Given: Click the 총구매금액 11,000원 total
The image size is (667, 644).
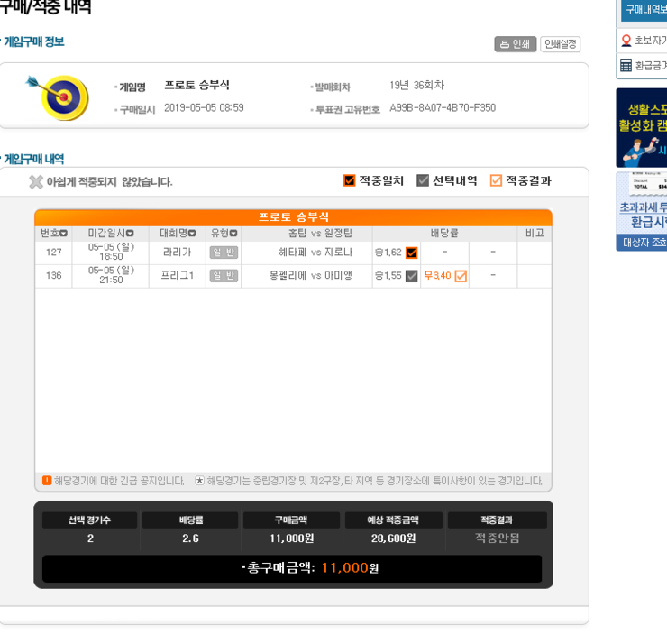Looking at the screenshot, I should (311, 568).
